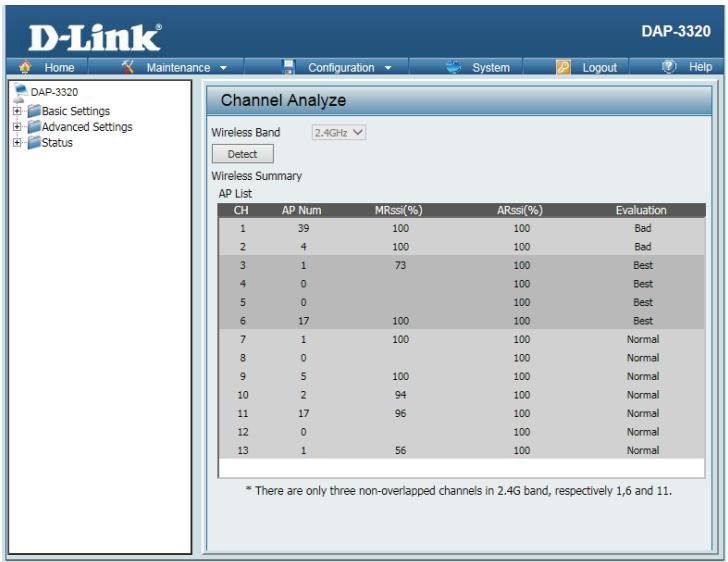Click the Basic Settings folder icon
Image resolution: width=728 pixels, height=562 pixels.
[34, 111]
